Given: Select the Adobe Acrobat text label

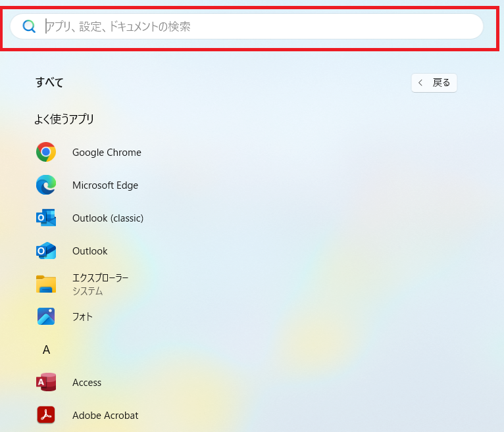Looking at the screenshot, I should point(105,416).
